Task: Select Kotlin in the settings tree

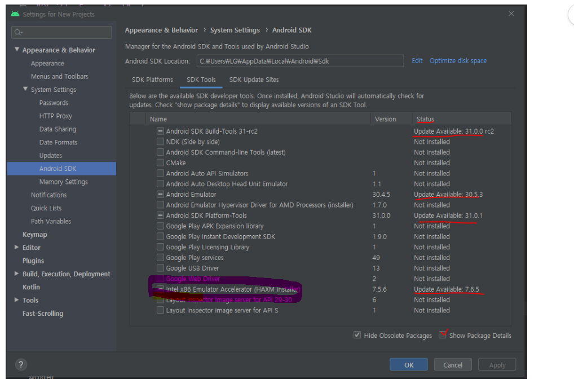Action: click(x=31, y=287)
